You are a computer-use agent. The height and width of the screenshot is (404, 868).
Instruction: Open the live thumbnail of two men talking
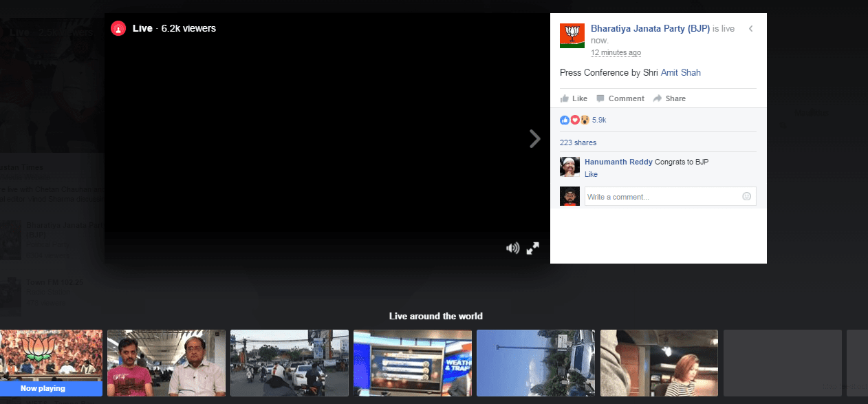click(166, 363)
